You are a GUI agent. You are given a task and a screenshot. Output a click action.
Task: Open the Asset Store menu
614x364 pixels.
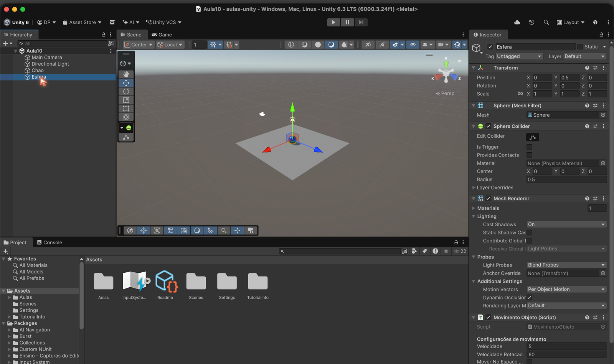(x=82, y=22)
